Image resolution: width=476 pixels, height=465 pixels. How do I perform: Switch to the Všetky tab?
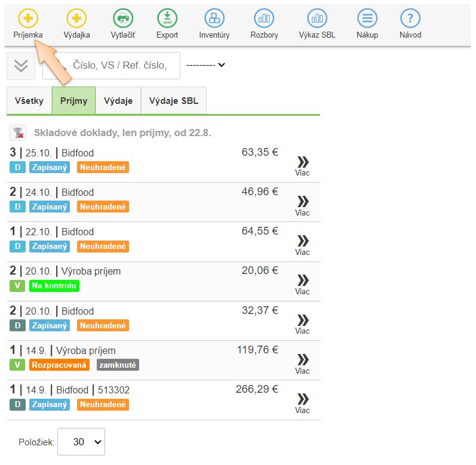coord(29,101)
